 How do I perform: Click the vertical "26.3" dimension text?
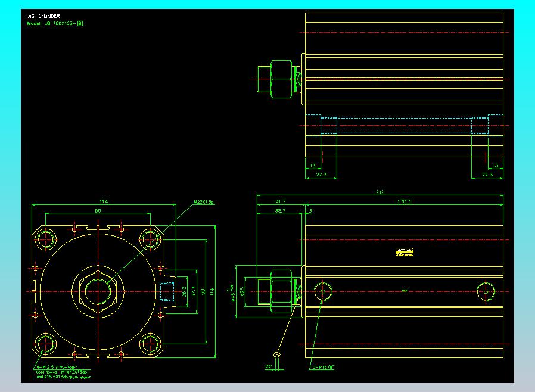(x=184, y=292)
